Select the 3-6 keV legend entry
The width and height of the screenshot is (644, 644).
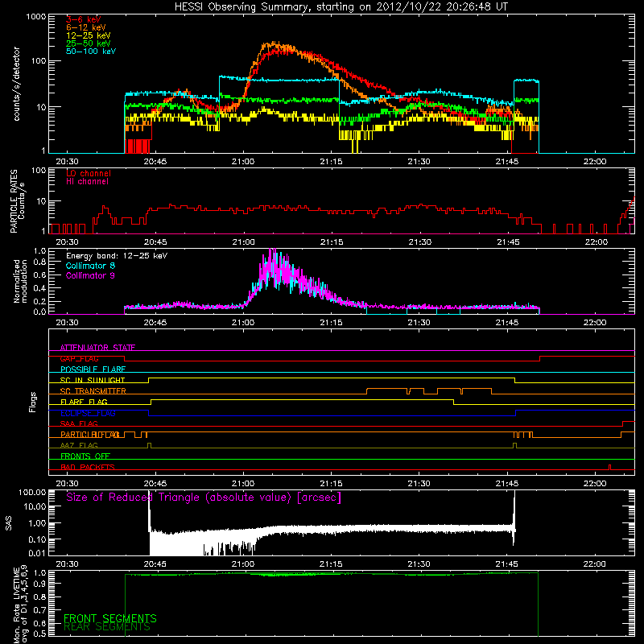pyautogui.click(x=84, y=19)
